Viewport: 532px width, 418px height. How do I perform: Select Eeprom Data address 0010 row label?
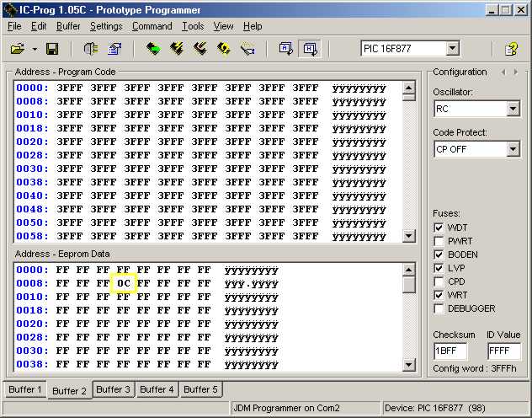[x=32, y=297]
